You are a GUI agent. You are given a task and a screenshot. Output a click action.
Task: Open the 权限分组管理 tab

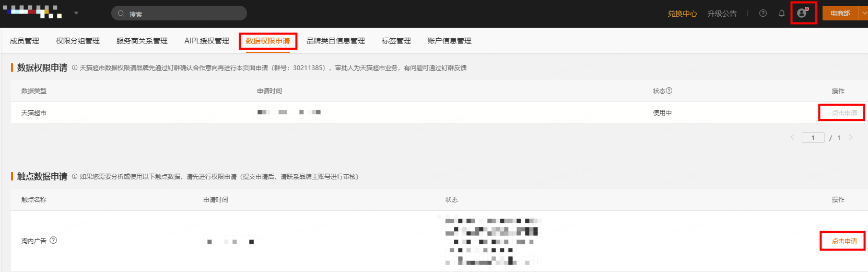pos(78,41)
